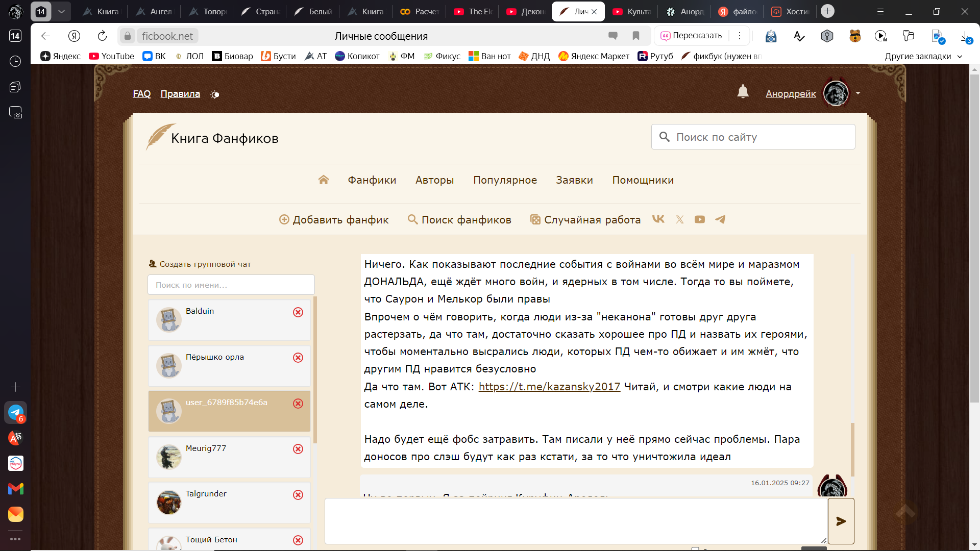
Task: Click the kazansky2017 Telegram link
Action: [x=549, y=387]
